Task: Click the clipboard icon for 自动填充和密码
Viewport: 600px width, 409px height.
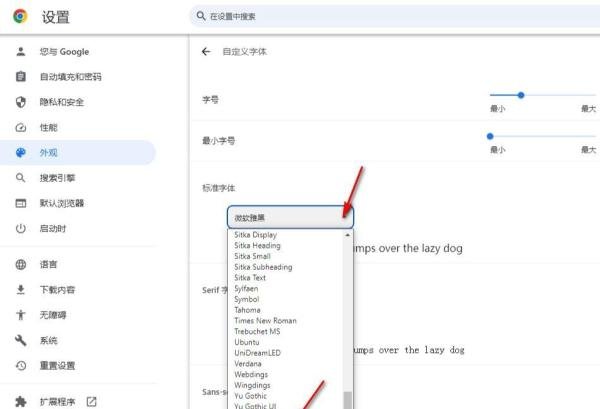Action: coord(21,77)
